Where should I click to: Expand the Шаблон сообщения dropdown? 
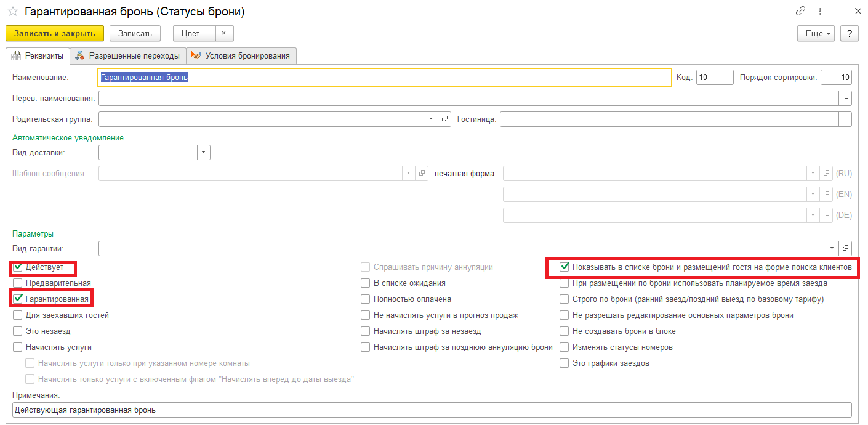[x=409, y=173]
